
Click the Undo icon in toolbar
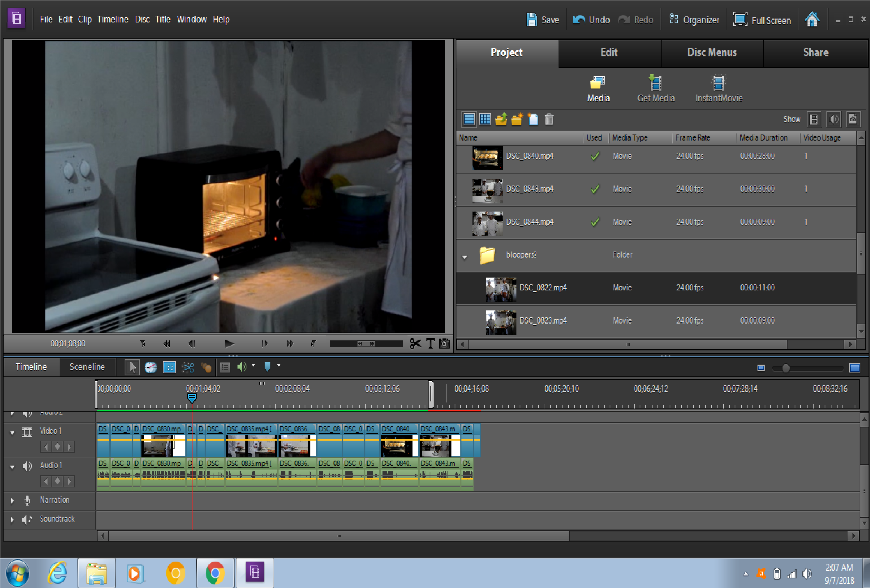point(580,20)
